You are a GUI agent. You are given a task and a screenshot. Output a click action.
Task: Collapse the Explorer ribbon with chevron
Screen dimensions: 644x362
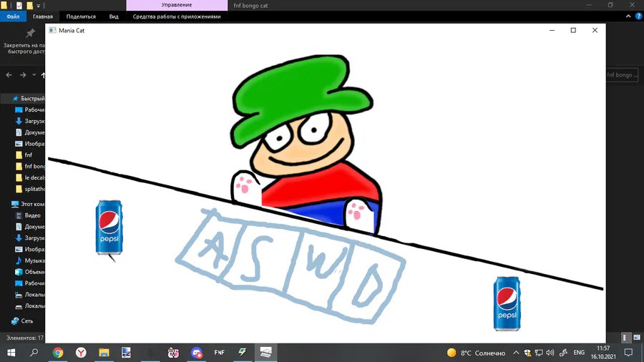click(628, 16)
